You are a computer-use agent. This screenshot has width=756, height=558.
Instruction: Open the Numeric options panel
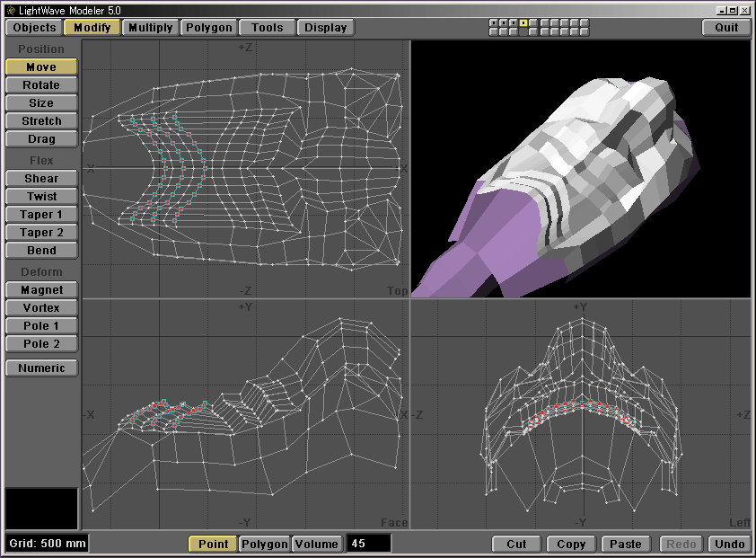tap(41, 368)
